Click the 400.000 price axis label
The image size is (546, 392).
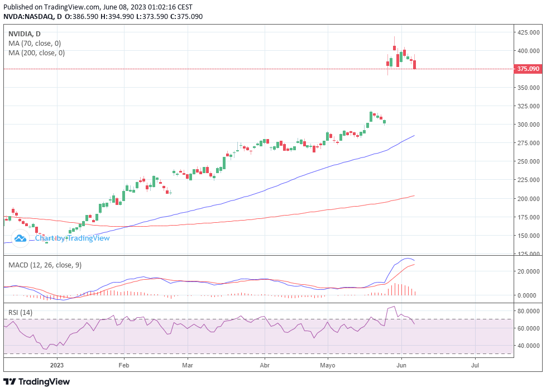[528, 51]
